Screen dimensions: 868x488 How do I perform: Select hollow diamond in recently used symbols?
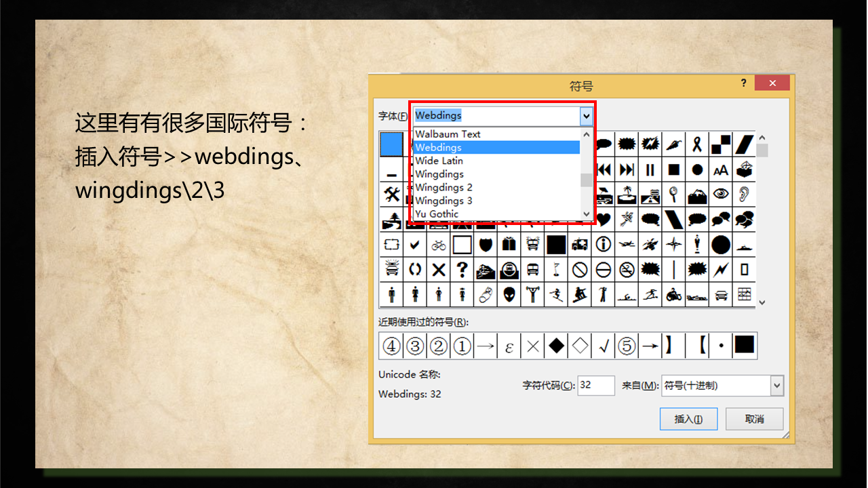pyautogui.click(x=580, y=346)
